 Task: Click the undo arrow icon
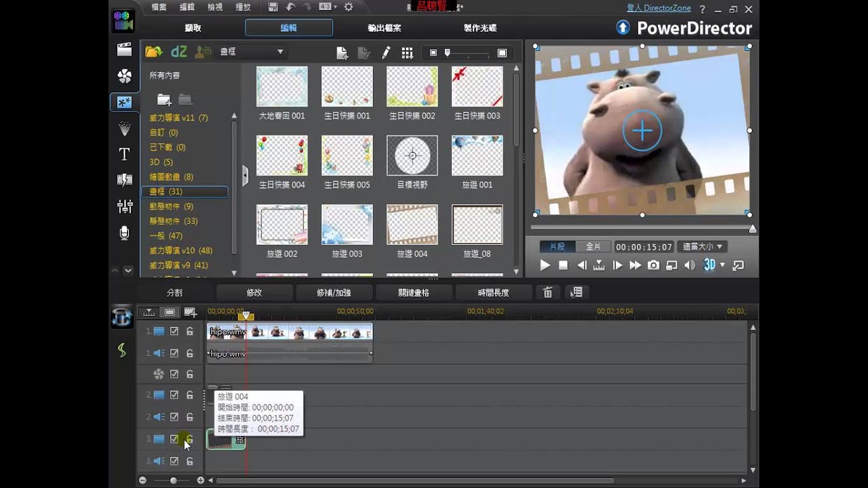(290, 7)
